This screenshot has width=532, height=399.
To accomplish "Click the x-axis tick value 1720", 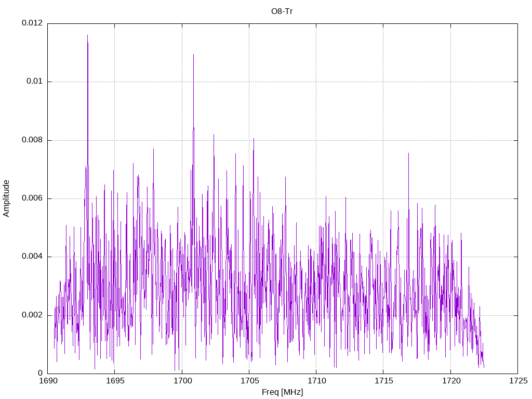I will pyautogui.click(x=451, y=381).
